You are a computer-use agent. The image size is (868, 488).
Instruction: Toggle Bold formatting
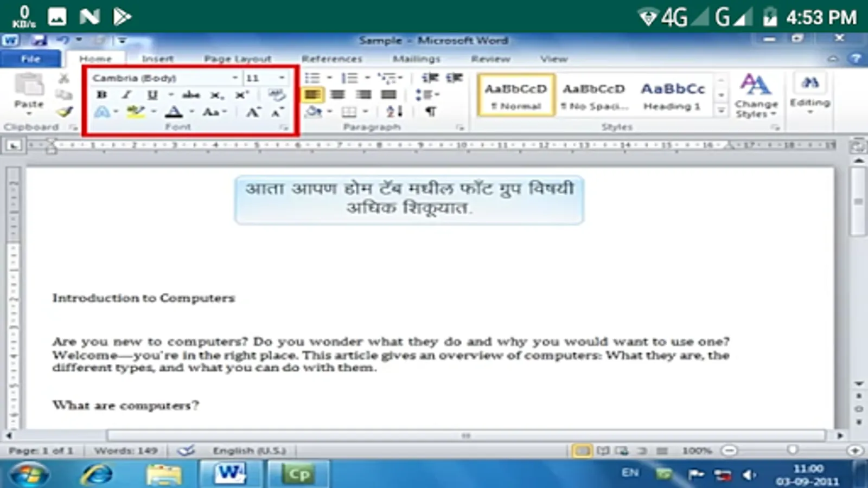click(x=101, y=95)
